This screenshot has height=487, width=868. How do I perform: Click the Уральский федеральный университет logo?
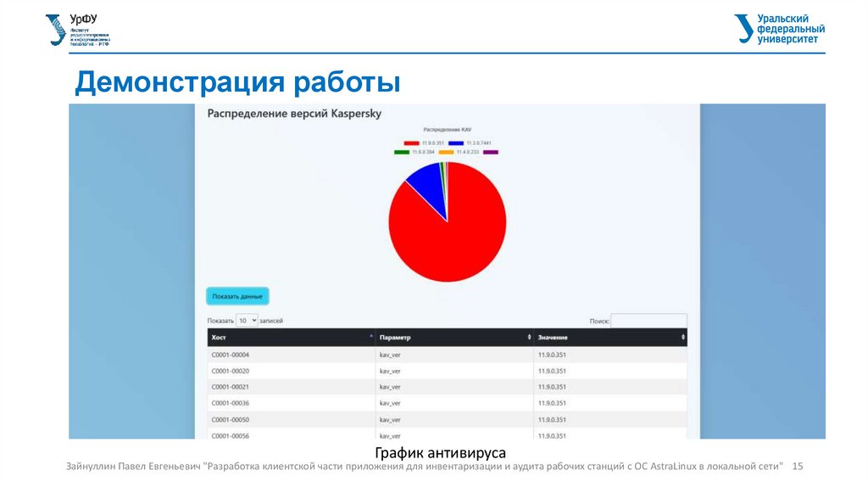pyautogui.click(x=780, y=29)
